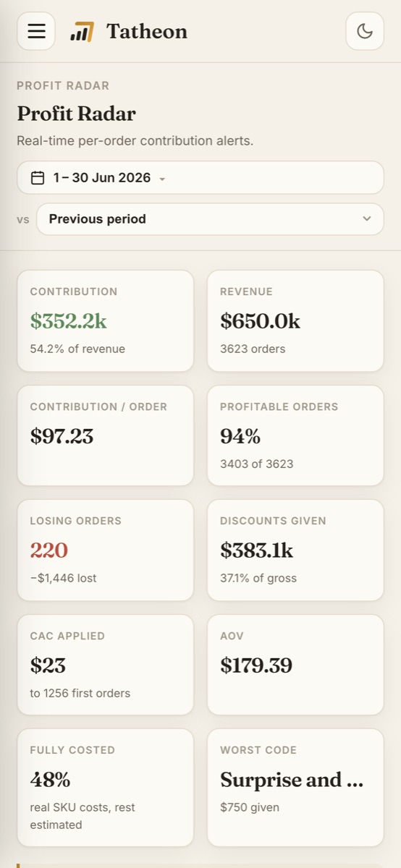Click the calendar icon in date picker
Viewport: 401px width, 868px height.
click(38, 178)
